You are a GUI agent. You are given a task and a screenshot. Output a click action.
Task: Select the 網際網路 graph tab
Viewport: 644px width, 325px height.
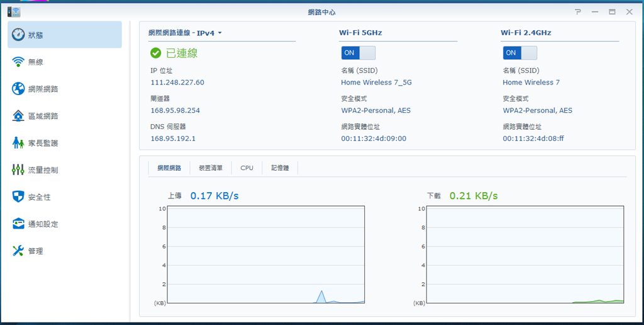[x=169, y=168]
